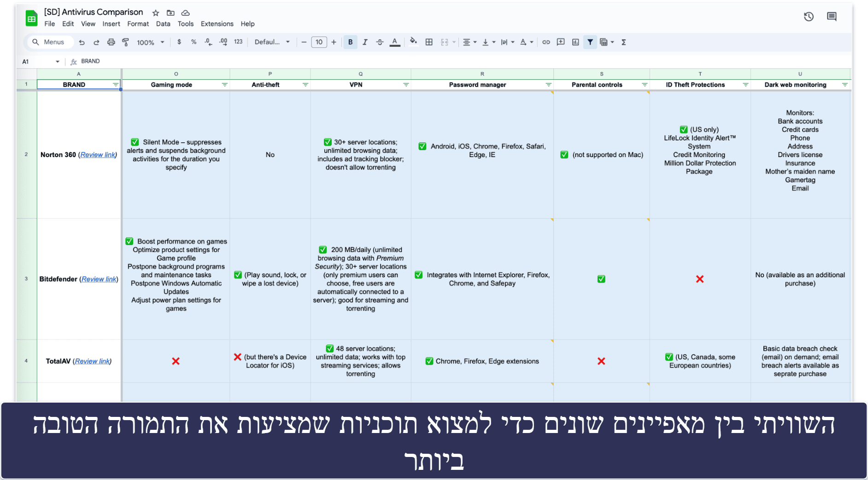
Task: Select TotalAV Gaming mode red X cell
Action: coord(176,361)
